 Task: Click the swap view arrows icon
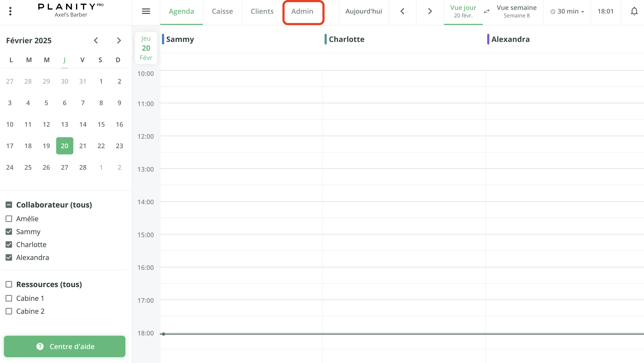point(487,11)
